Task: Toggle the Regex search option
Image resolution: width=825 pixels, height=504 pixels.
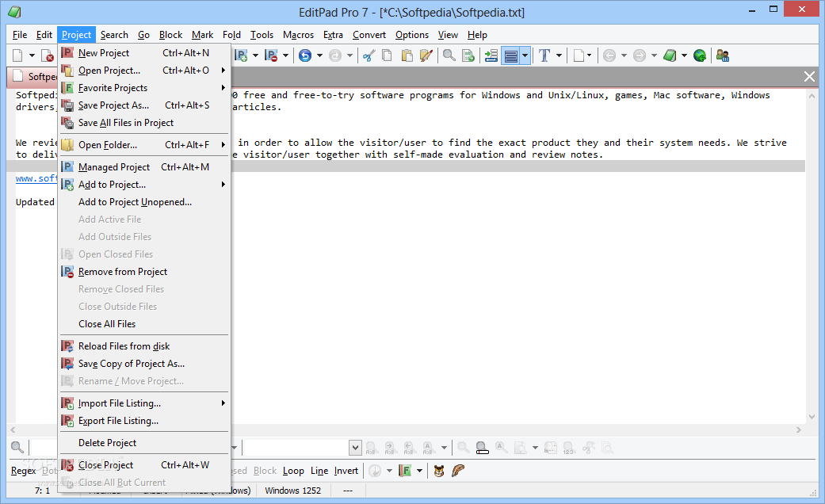Action: pyautogui.click(x=23, y=471)
